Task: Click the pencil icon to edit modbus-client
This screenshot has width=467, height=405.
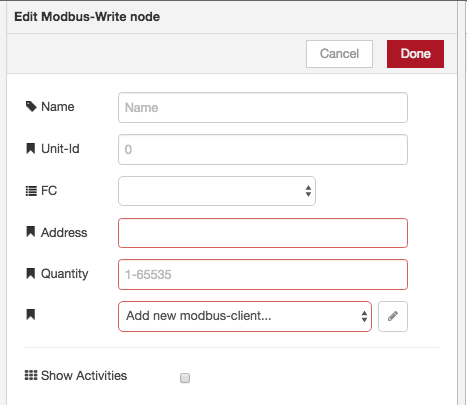Action: [x=393, y=316]
